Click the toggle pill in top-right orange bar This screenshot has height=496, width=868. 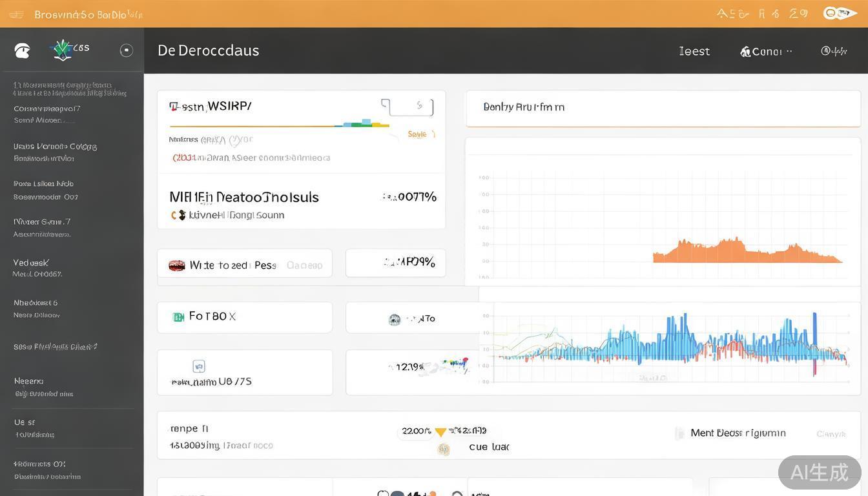click(839, 14)
